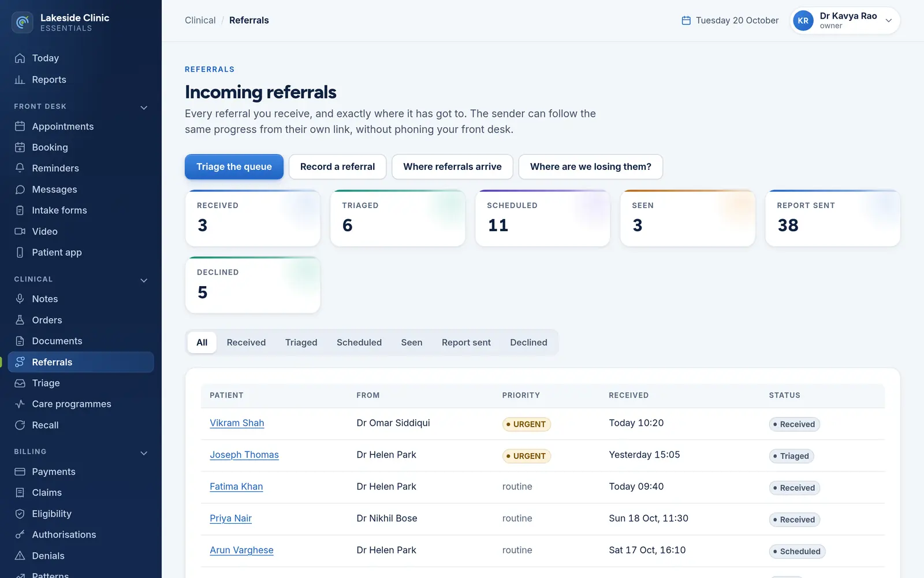Click the Declined summary card
The height and width of the screenshot is (578, 924).
tap(253, 286)
